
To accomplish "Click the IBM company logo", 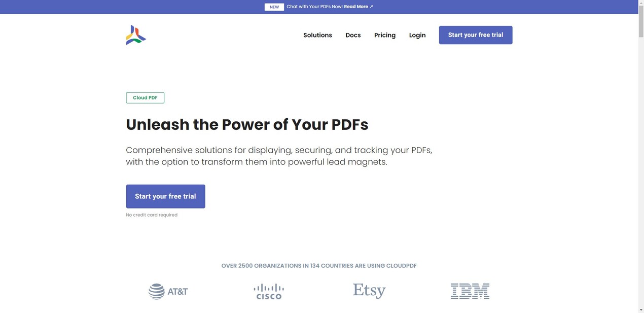I will coord(470,291).
